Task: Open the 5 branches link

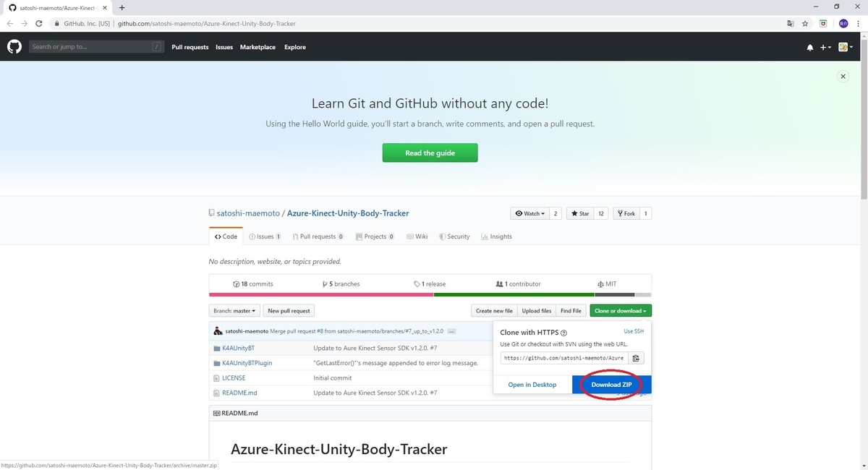Action: click(341, 284)
